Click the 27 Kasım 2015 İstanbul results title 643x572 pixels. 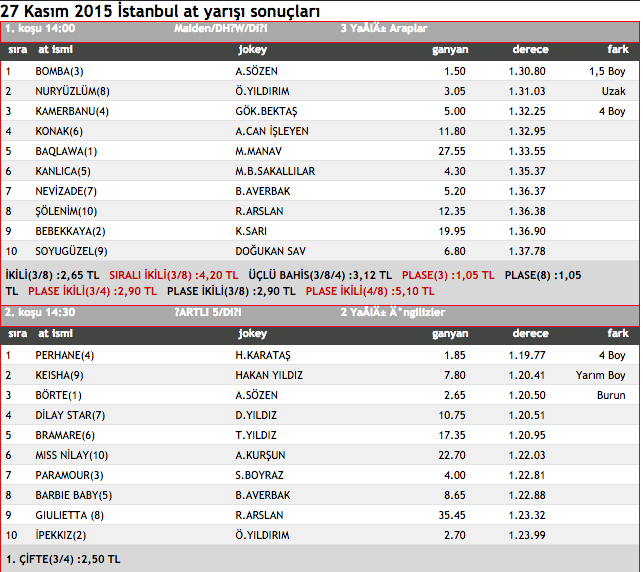tap(161, 11)
